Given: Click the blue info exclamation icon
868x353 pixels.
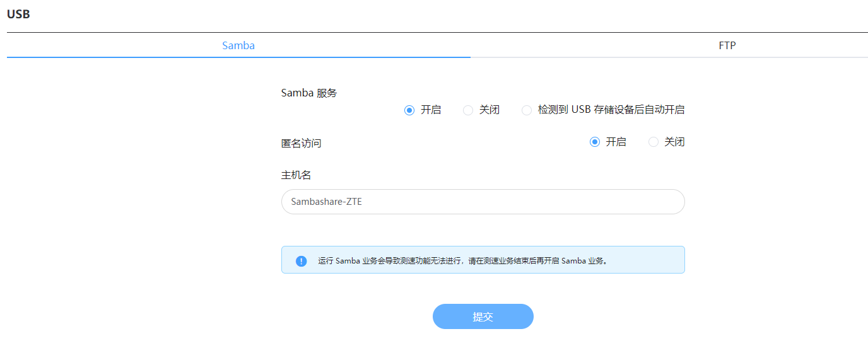Looking at the screenshot, I should click(x=302, y=261).
